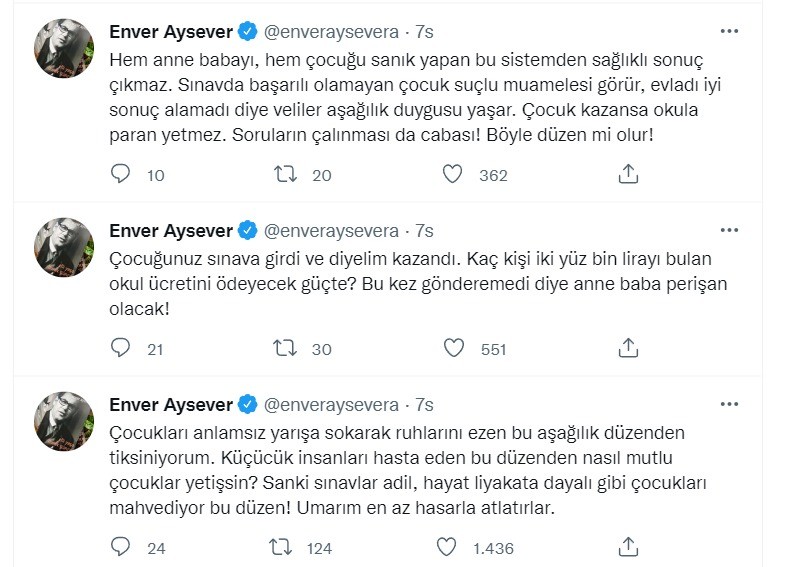Like the tweet with 362 likes
799x567 pixels.
[453, 174]
